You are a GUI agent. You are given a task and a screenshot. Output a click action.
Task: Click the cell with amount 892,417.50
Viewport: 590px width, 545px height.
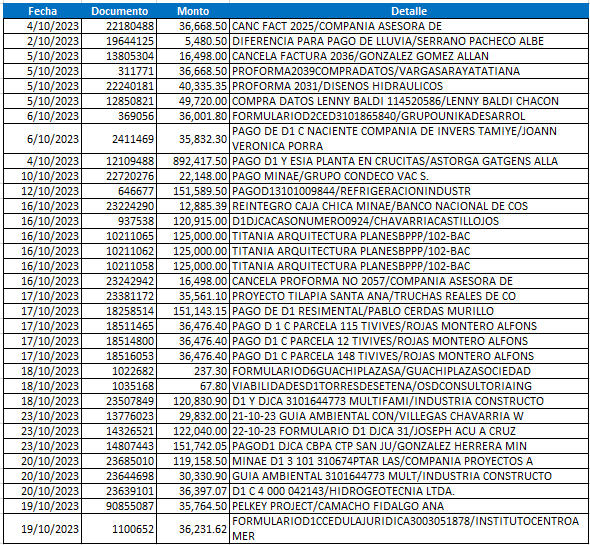(x=193, y=161)
